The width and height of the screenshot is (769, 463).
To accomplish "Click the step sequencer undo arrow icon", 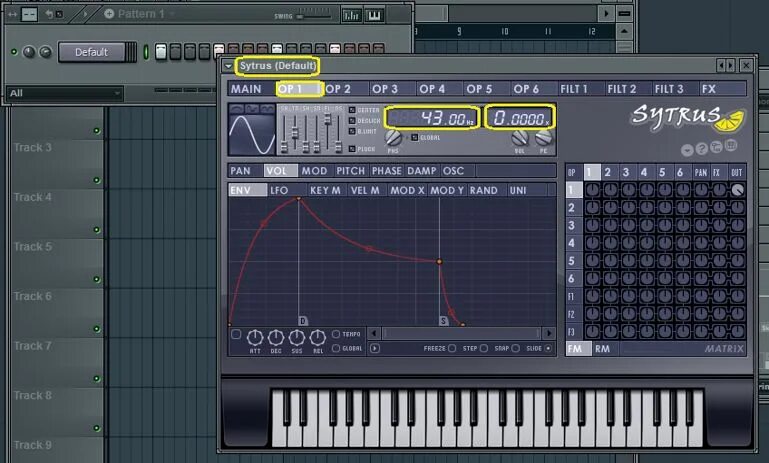I will tap(49, 14).
